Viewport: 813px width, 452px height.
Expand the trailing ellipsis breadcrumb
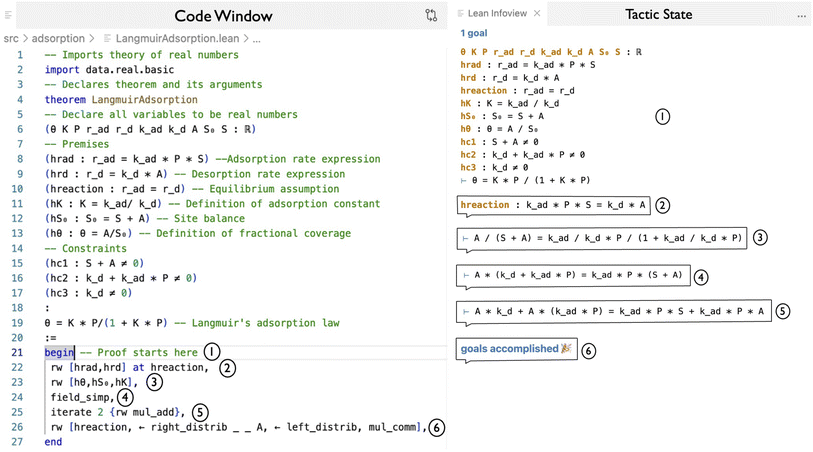(x=257, y=39)
